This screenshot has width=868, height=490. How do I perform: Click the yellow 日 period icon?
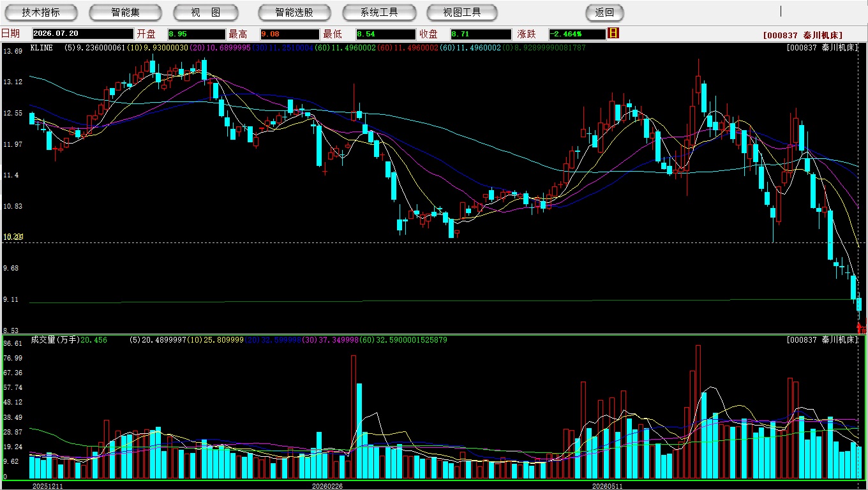click(x=613, y=33)
